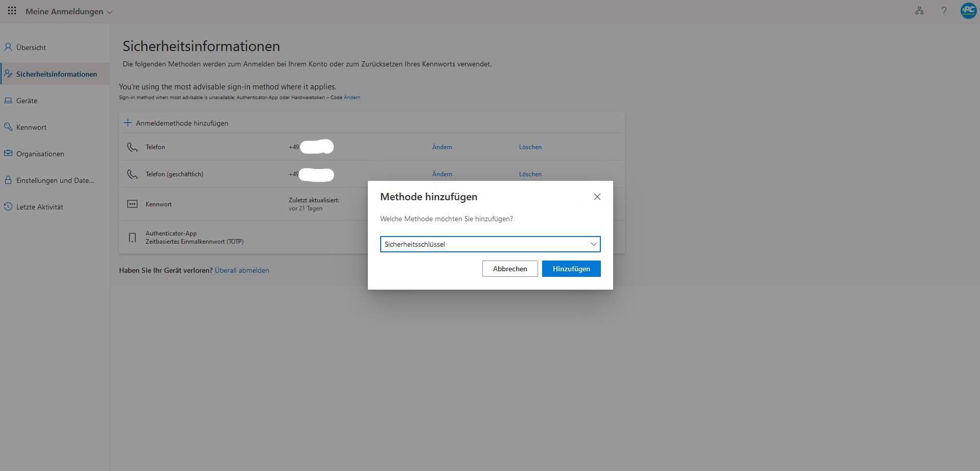Click the Überall abmelden link
Screen dimensions: 980x471
coord(242,270)
